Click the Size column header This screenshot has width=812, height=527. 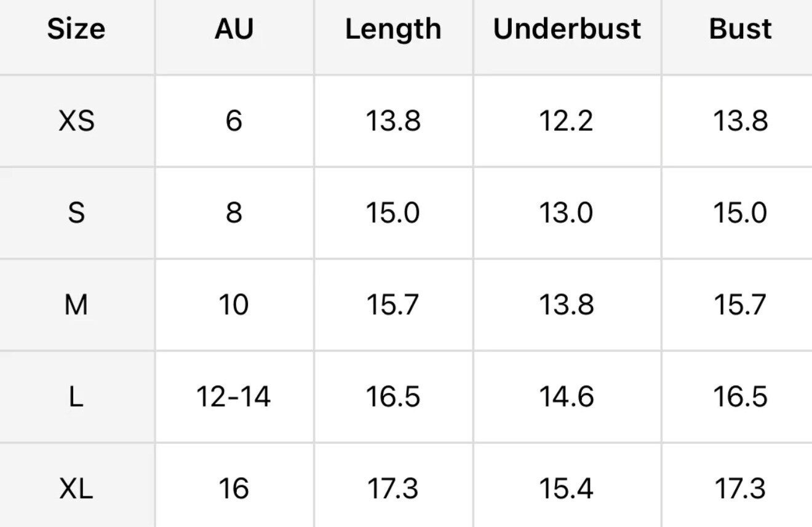(x=76, y=29)
